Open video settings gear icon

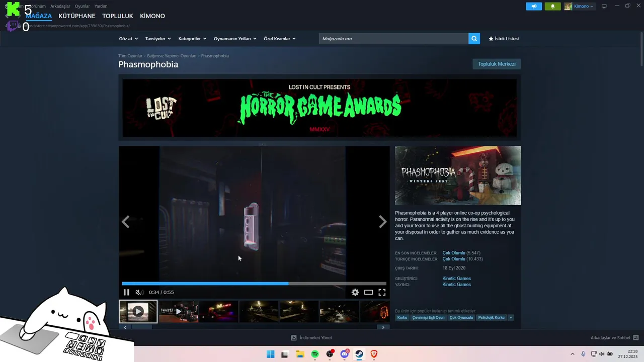pos(355,292)
